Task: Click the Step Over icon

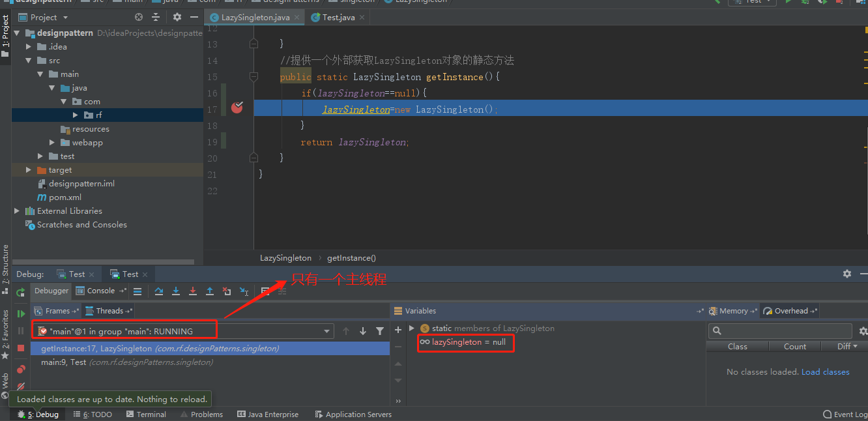Action: pyautogui.click(x=159, y=291)
